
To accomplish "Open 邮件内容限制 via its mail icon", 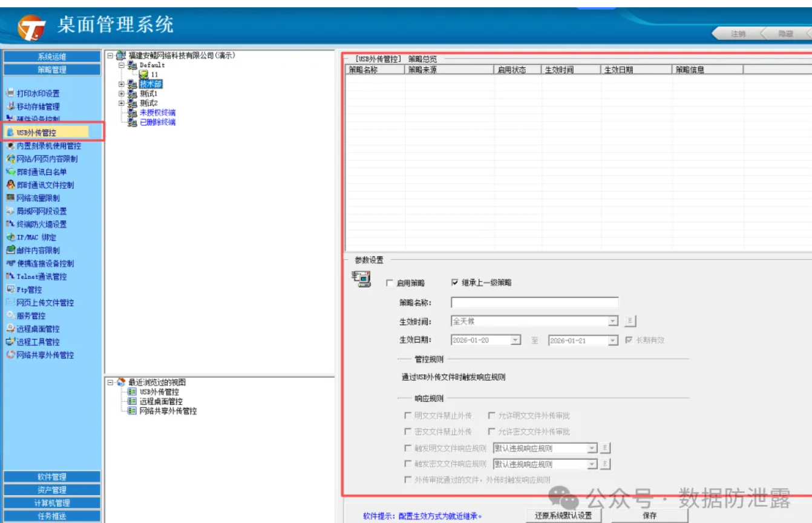I will (10, 251).
